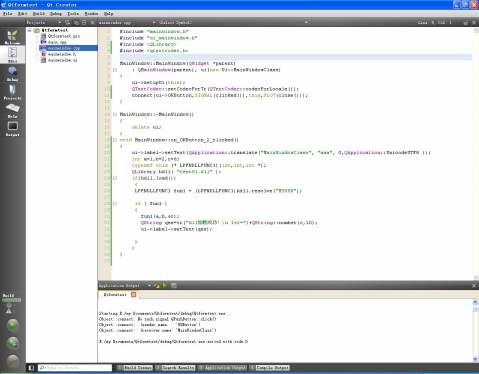Open the mainwindow.cpp file dropdown
The width and height of the screenshot is (479, 374).
pos(154,22)
